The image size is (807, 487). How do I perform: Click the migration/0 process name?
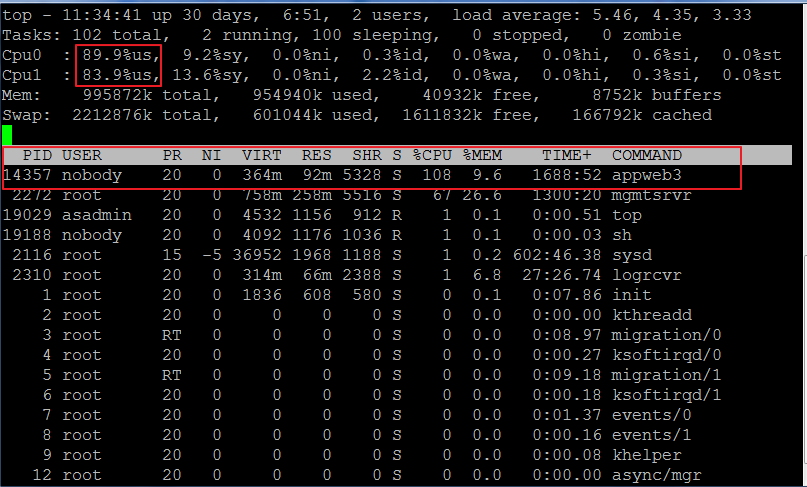666,335
